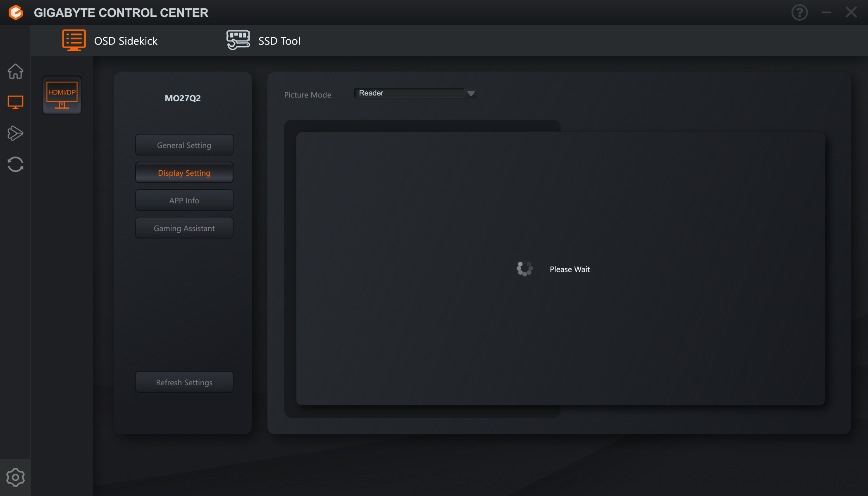This screenshot has height=496, width=868.
Task: Minimize the Control Center window
Action: (x=826, y=12)
